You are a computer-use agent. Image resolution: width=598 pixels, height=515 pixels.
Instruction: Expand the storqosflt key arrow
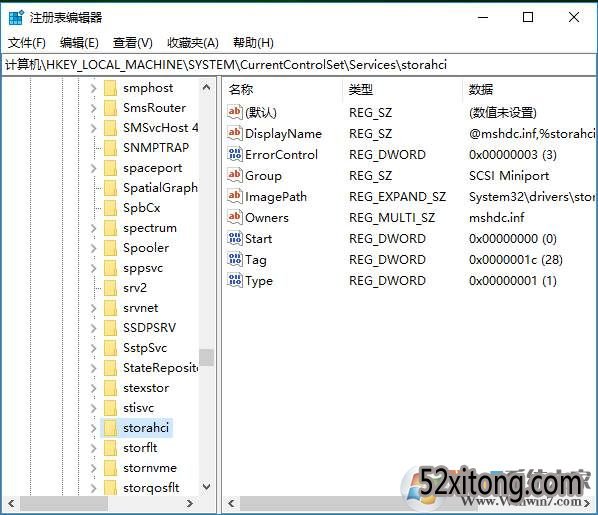point(93,488)
